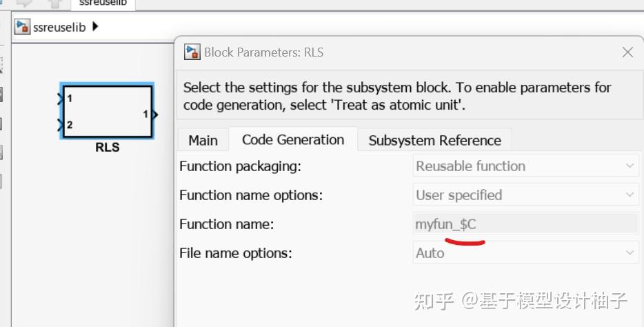The width and height of the screenshot is (644, 327).
Task: Click the Function name text field
Action: coord(525,224)
